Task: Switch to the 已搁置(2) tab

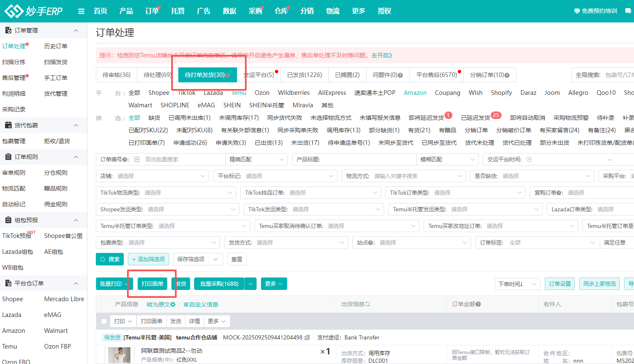Action: point(347,75)
